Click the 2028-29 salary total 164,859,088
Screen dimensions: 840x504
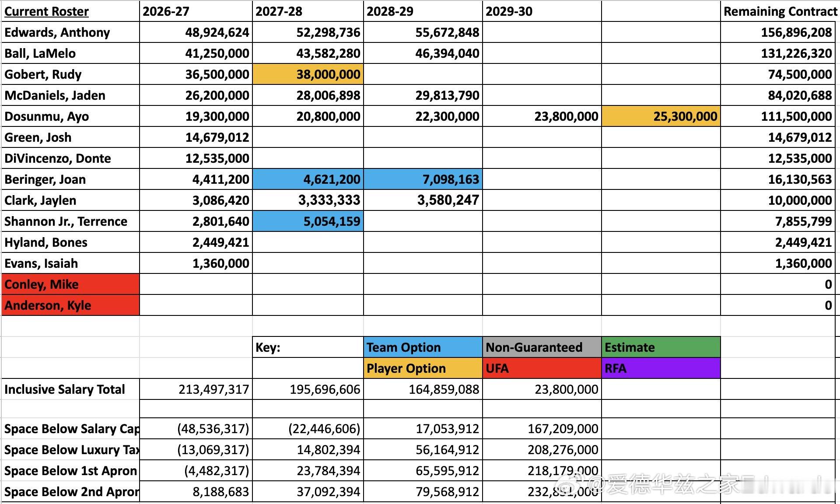tap(423, 389)
